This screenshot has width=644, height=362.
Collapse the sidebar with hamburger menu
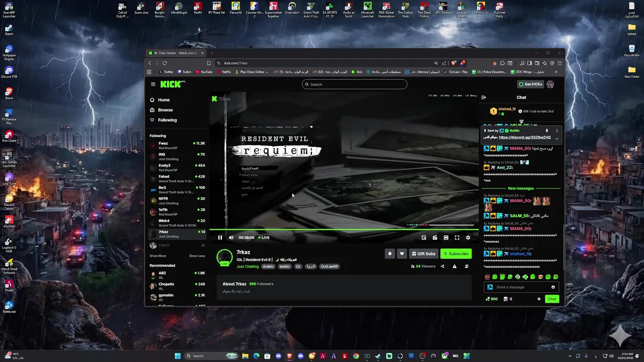(153, 84)
